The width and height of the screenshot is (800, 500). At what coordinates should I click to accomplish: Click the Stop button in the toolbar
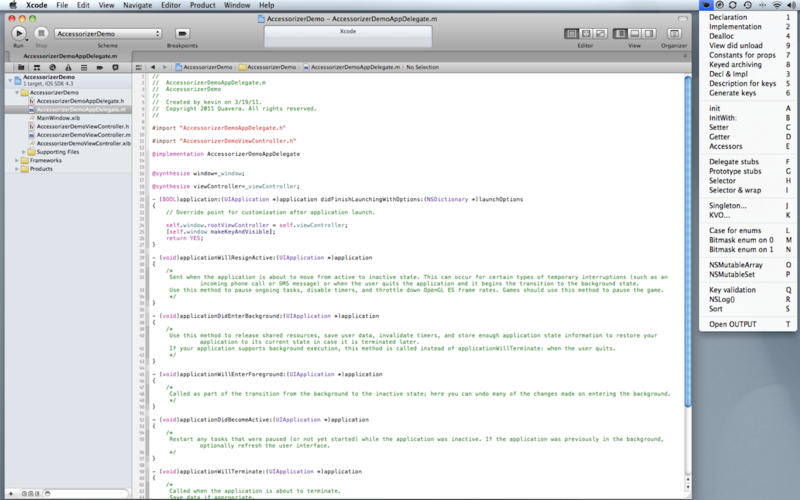pyautogui.click(x=41, y=33)
